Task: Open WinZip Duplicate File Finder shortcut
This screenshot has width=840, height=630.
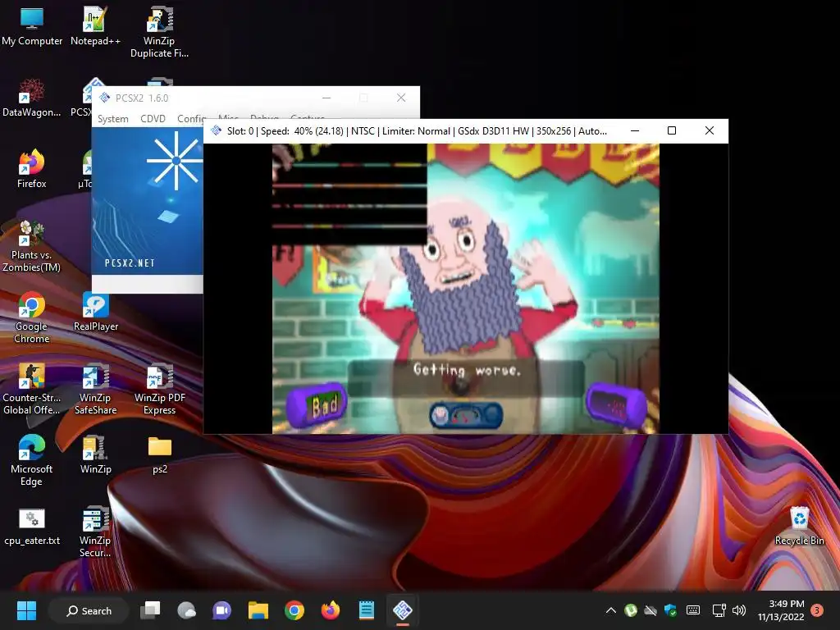Action: click(x=159, y=32)
